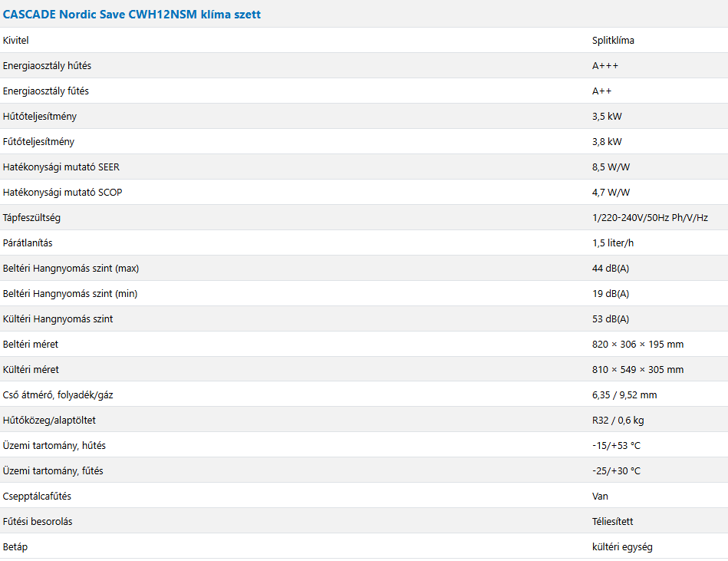The width and height of the screenshot is (728, 561).
Task: Select the Kültéri Hangnyomás szint label
Action: pos(58,318)
